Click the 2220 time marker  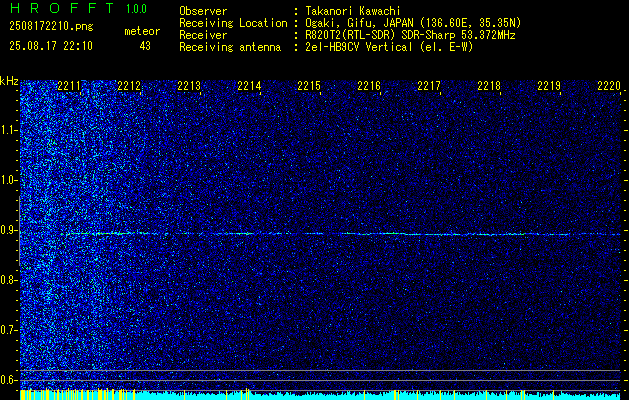[609, 86]
